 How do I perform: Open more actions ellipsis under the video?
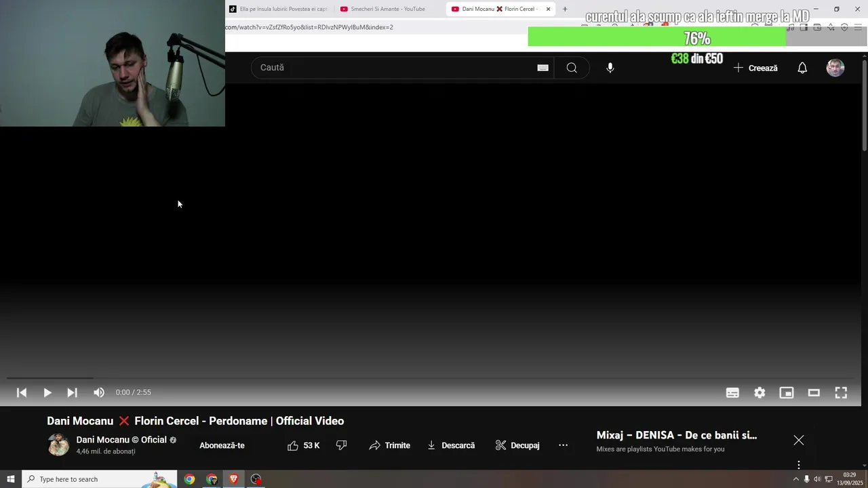563,445
